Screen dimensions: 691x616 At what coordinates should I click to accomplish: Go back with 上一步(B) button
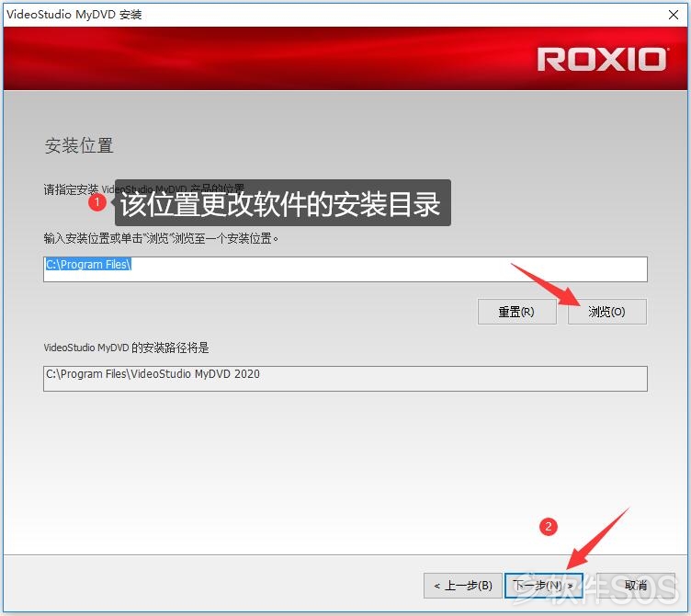pos(463,585)
